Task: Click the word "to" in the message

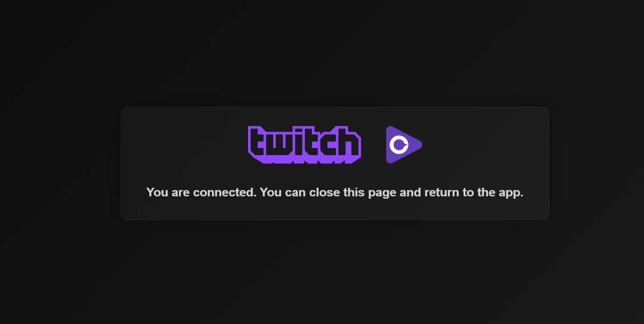Action: coord(467,192)
